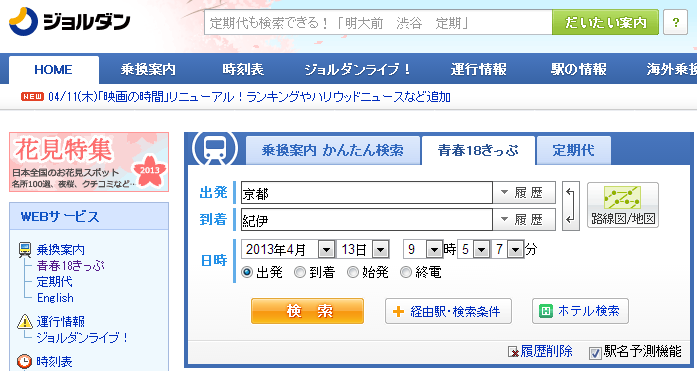
Task: Open the 2013年4月 month dropdown
Action: click(x=288, y=249)
